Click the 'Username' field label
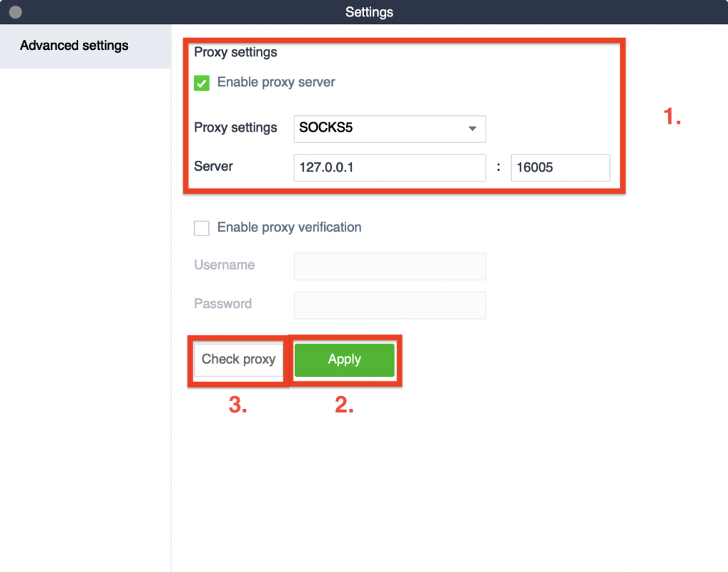728x572 pixels. coord(224,265)
